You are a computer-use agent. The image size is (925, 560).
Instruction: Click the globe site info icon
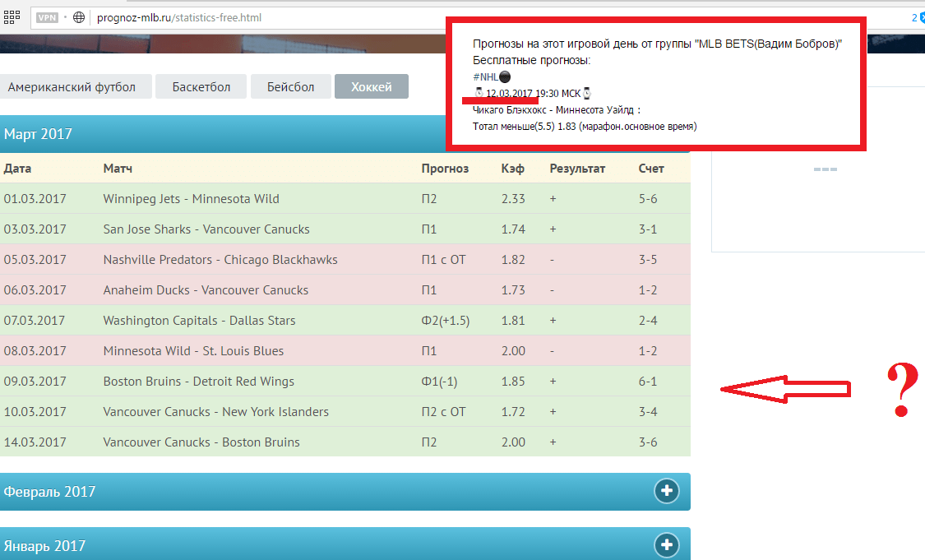(79, 16)
